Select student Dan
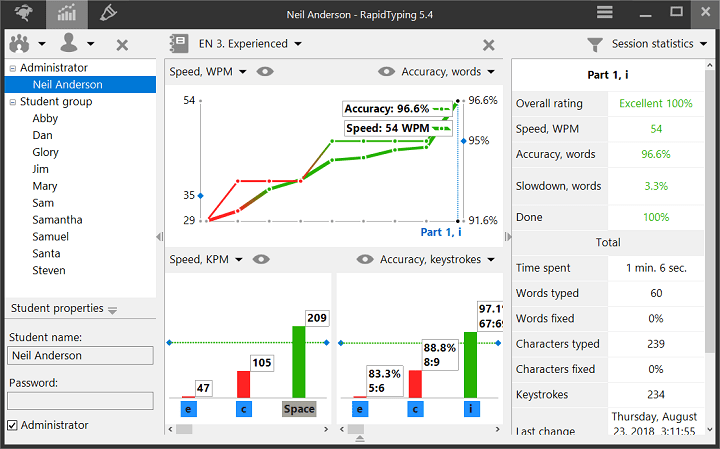This screenshot has height=449, width=720. tap(42, 135)
